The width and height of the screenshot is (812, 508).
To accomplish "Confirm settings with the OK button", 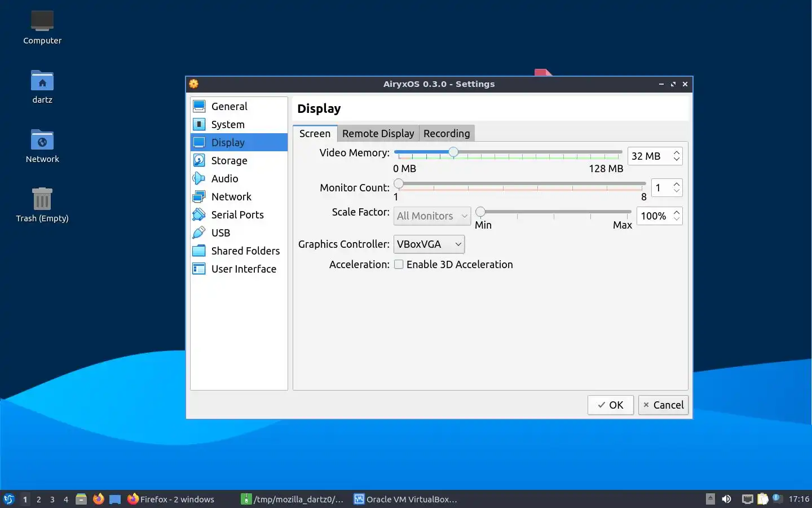I will (610, 405).
